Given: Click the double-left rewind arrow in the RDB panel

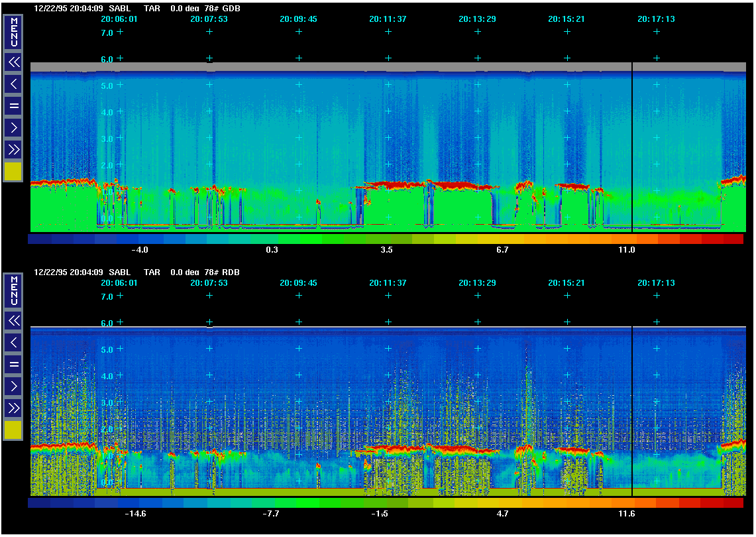Looking at the screenshot, I should pyautogui.click(x=13, y=321).
